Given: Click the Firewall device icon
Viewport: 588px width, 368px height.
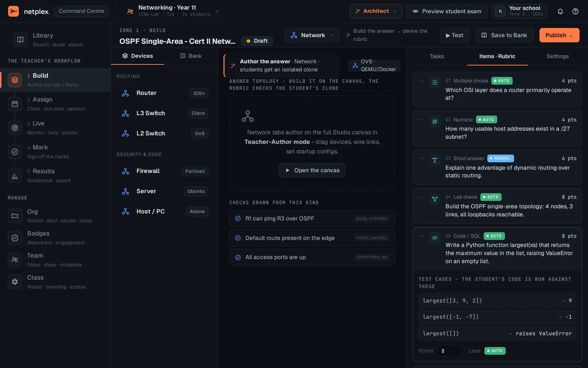Looking at the screenshot, I should 125,171.
